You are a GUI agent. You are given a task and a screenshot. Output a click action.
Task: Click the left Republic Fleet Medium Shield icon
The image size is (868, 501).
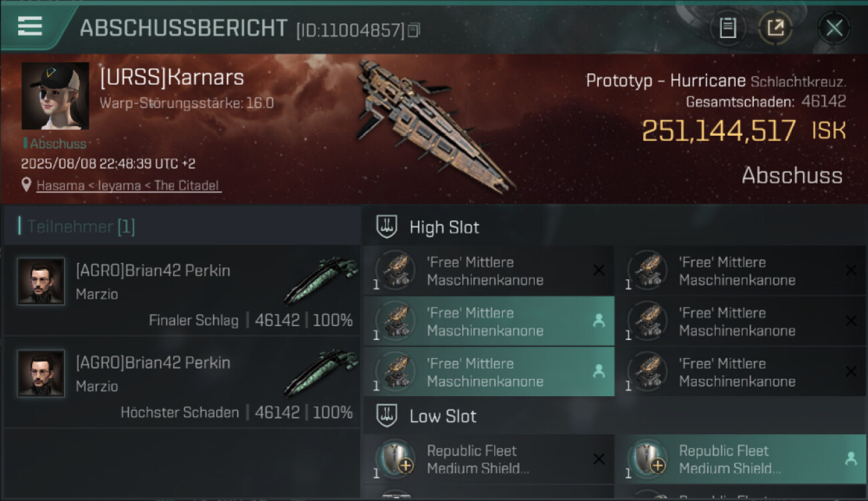[x=395, y=459]
